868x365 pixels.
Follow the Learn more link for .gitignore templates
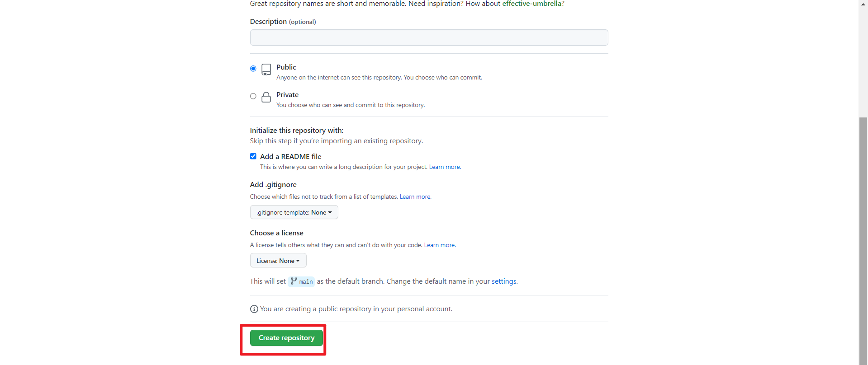point(415,197)
